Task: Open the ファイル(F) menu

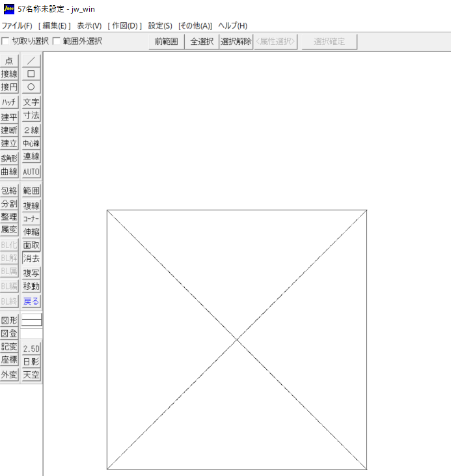Action: click(x=17, y=26)
